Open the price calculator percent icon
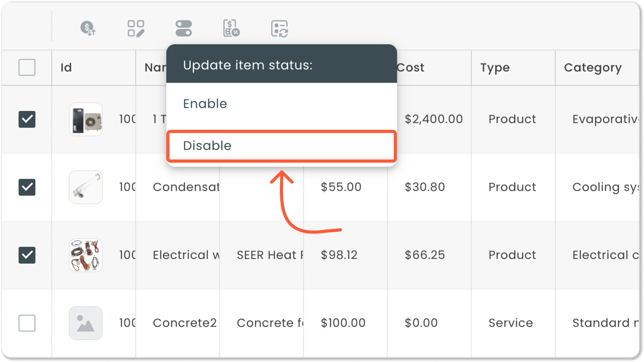644x362 pixels. pos(231,28)
